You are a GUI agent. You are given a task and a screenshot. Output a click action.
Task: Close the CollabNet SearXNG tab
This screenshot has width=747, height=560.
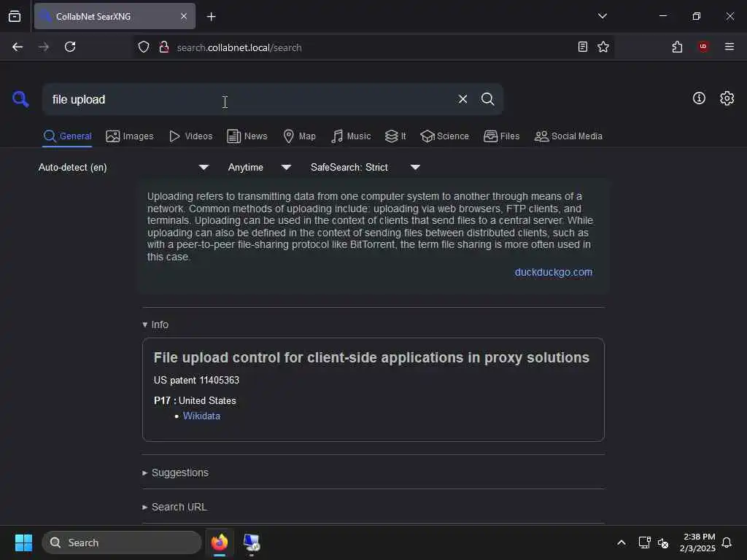(x=184, y=16)
